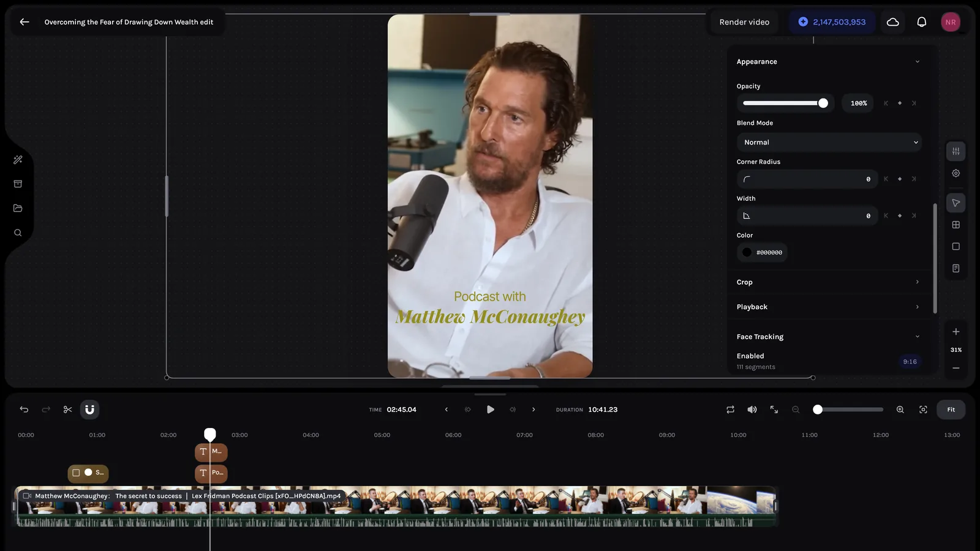Select the 'Po...' text clip on timeline
The width and height of the screenshot is (980, 551).
[x=211, y=473]
